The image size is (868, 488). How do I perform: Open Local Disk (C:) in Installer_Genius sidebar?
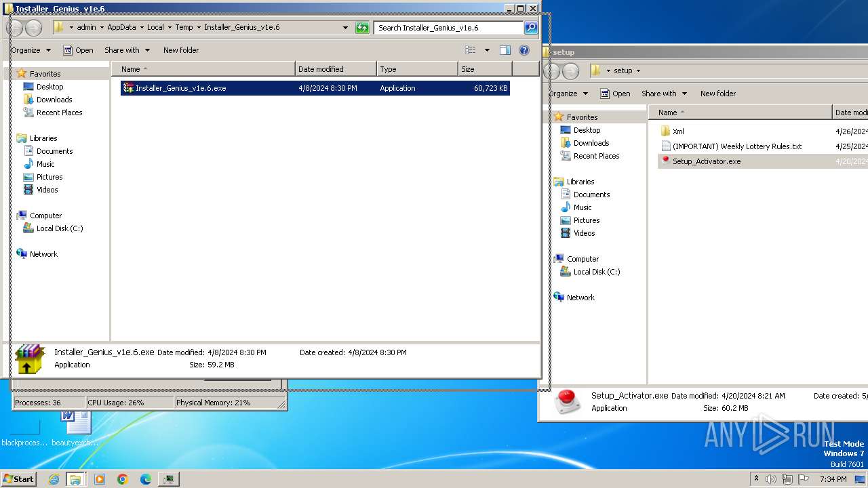pyautogui.click(x=60, y=228)
